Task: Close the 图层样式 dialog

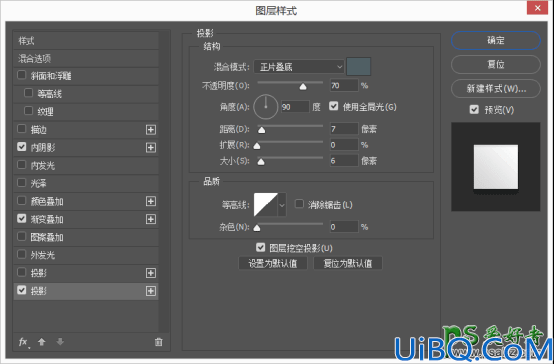Action: pos(537,8)
